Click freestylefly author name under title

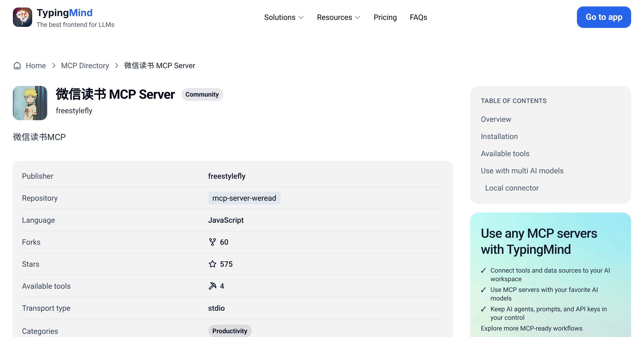point(74,111)
